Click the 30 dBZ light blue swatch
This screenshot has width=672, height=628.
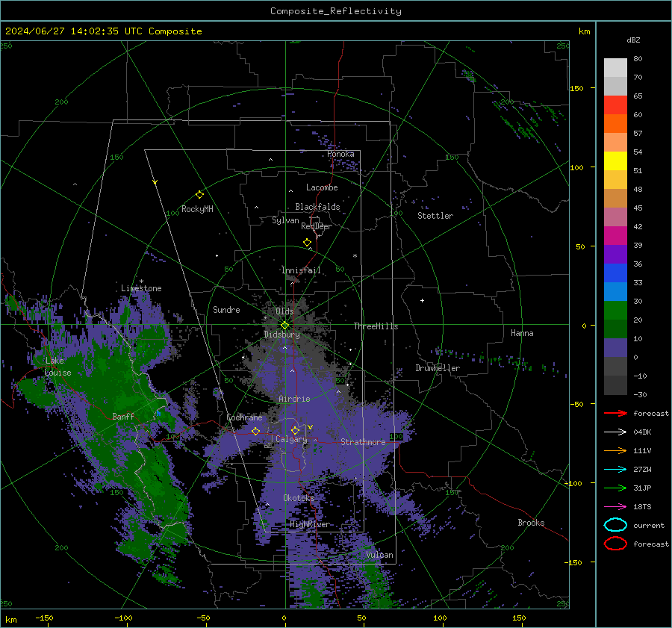(x=615, y=291)
